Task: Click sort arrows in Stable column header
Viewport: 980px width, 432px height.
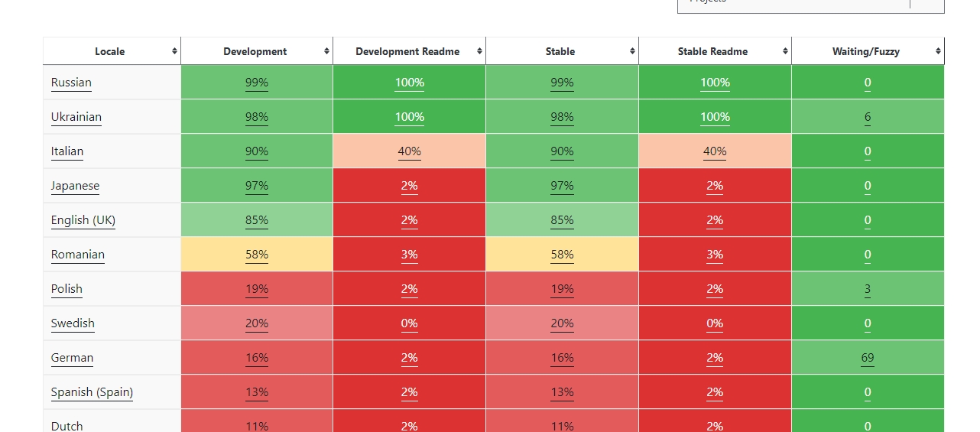Action: pyautogui.click(x=632, y=51)
